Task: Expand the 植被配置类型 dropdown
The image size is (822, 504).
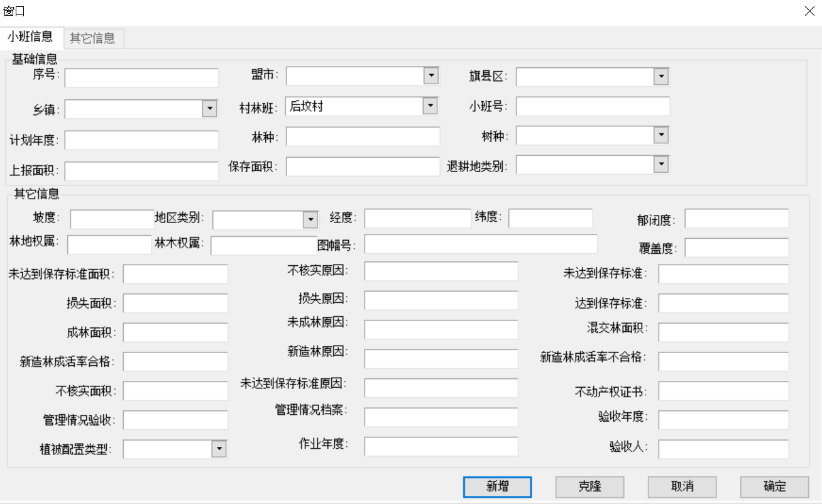Action: 219,449
